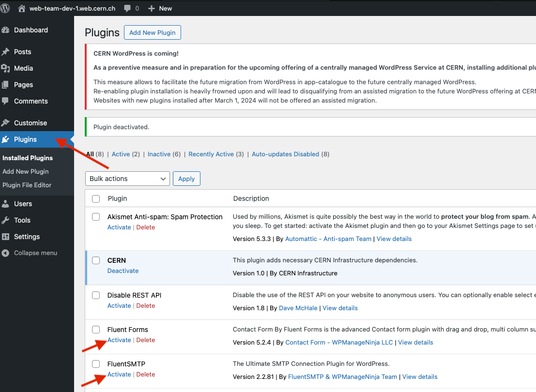Check the Disable REST API checkbox
Image resolution: width=536 pixels, height=392 pixels.
pyautogui.click(x=96, y=295)
